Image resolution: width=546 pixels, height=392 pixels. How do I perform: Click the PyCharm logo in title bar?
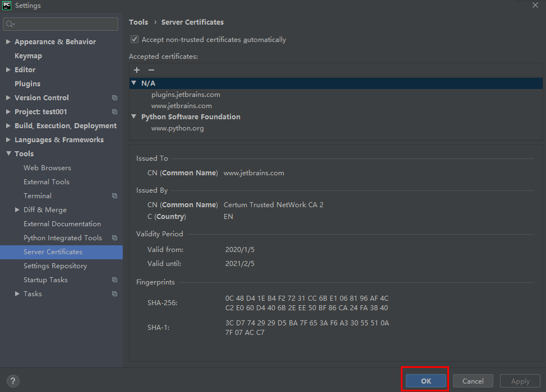(7, 5)
